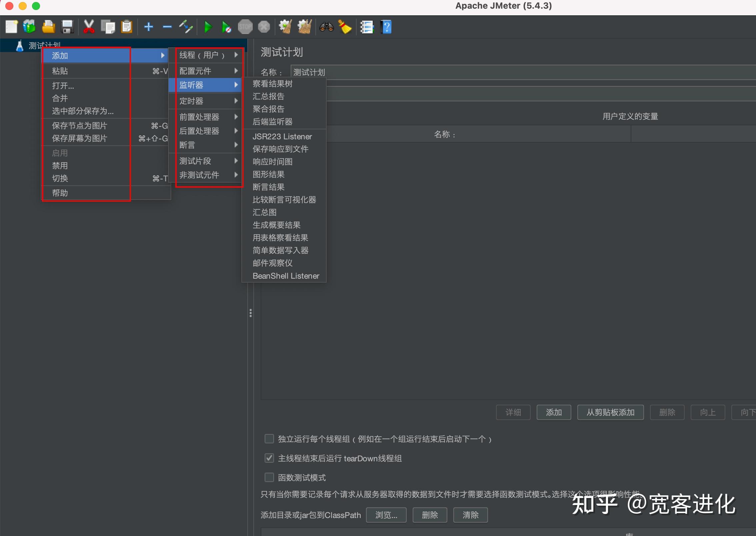Click the Reset search brush icon
The image size is (756, 536).
[345, 27]
